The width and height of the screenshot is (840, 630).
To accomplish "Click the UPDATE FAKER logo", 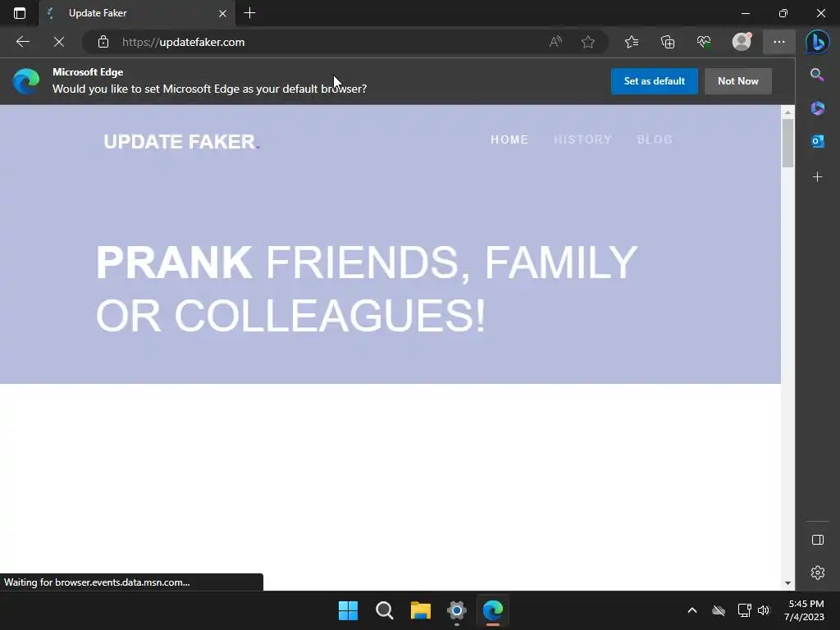I will coord(181,142).
